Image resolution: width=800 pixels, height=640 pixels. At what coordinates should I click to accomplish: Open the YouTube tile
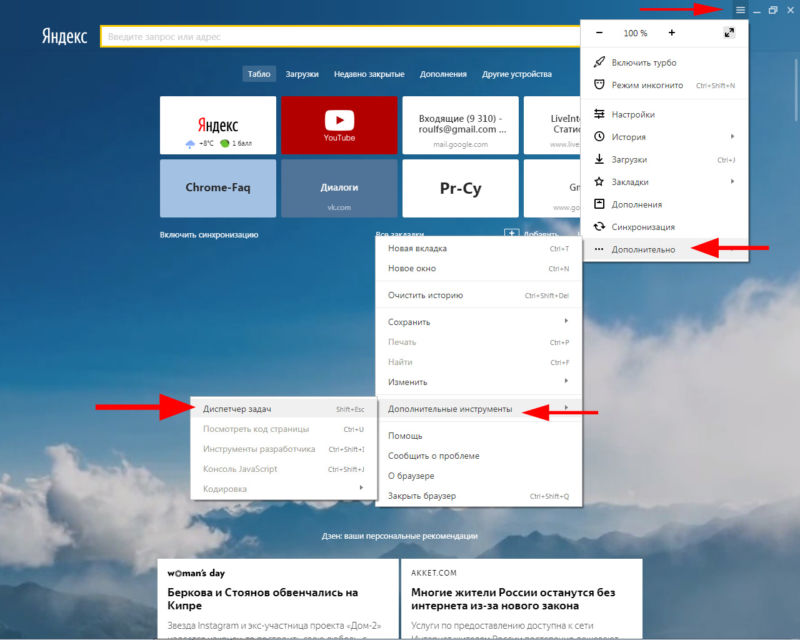click(339, 125)
